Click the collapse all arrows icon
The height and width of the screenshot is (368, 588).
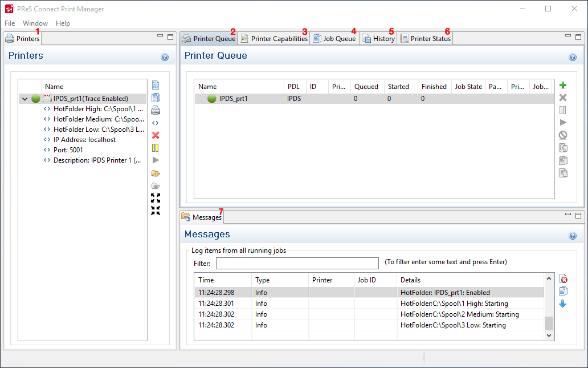[156, 211]
